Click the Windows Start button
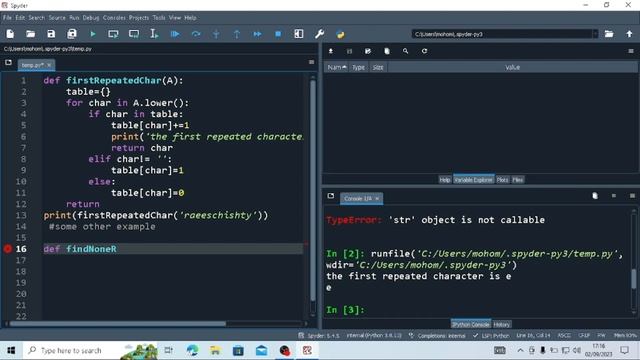 point(11,350)
